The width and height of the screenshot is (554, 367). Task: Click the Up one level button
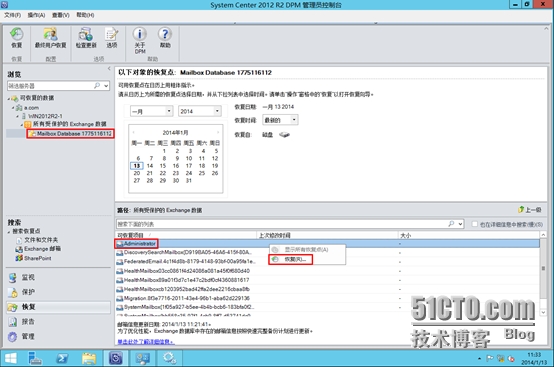(529, 210)
